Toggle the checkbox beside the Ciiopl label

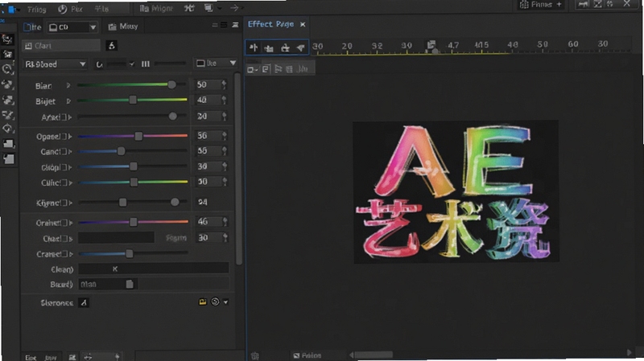(64, 167)
